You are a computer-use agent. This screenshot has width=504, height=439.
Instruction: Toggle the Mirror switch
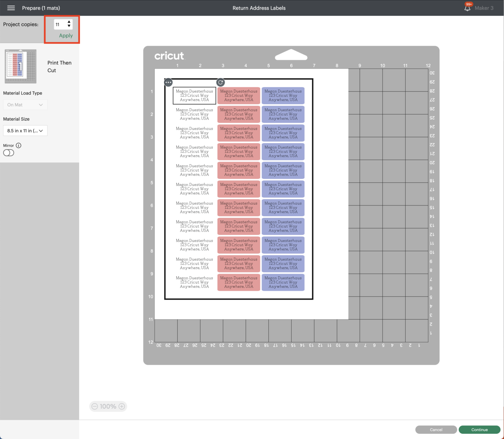[9, 153]
